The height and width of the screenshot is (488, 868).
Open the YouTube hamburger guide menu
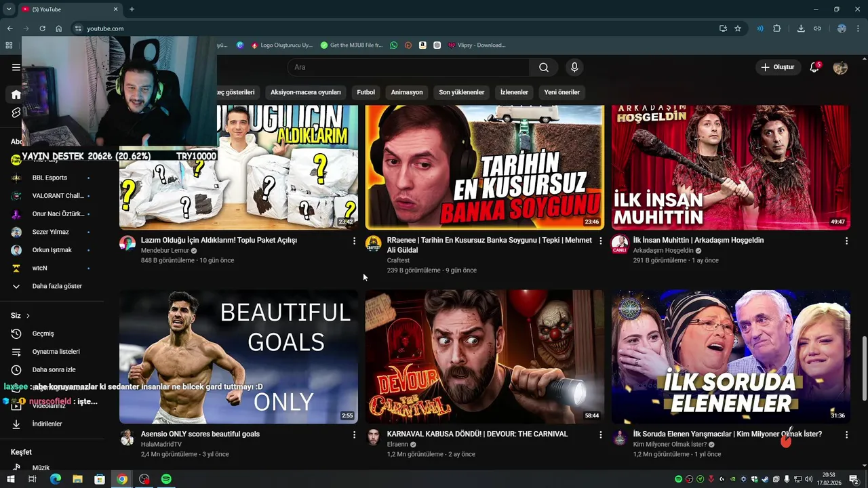(x=16, y=67)
